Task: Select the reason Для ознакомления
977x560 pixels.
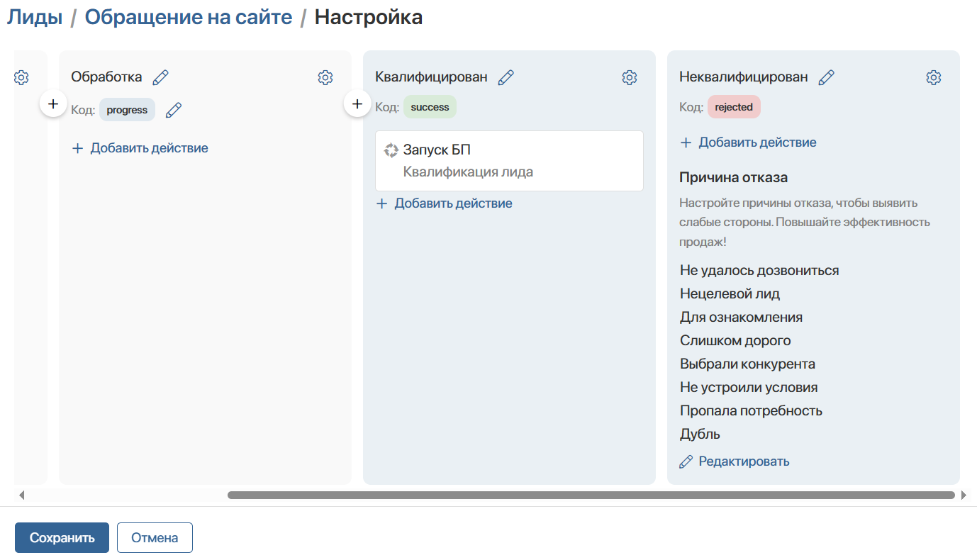Action: (741, 317)
